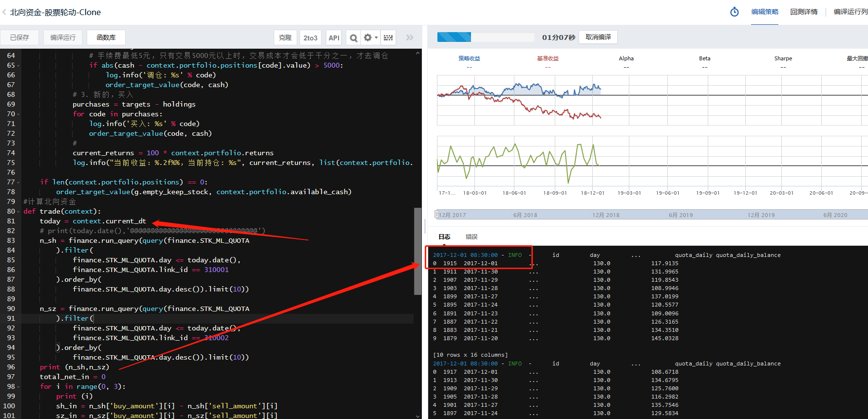Switch to the 错误 errors tab
Screen dimensions: 868x419
472,237
